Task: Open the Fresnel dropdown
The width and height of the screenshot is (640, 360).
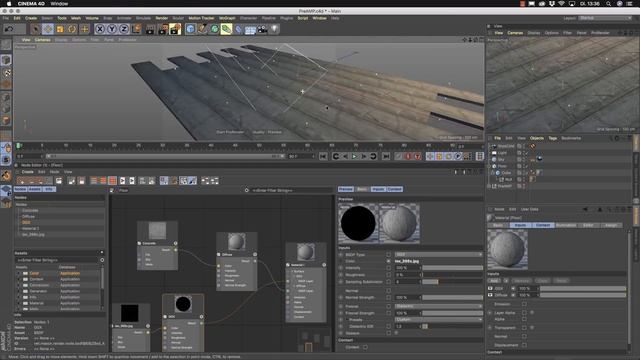Action: [x=438, y=306]
